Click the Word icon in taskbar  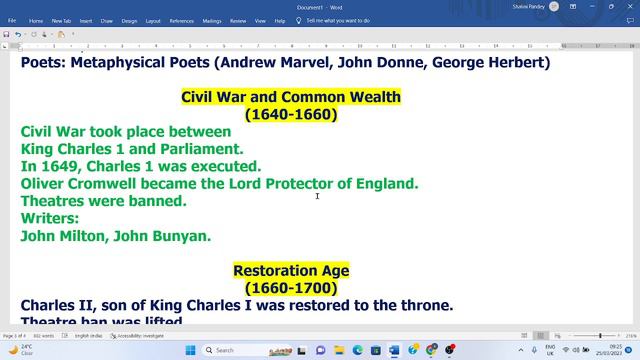click(x=394, y=350)
